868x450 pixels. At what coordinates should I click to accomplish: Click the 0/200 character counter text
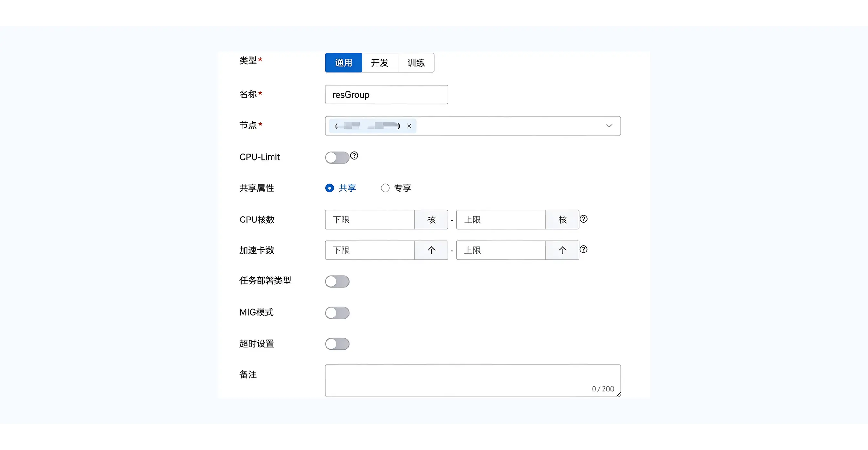603,389
